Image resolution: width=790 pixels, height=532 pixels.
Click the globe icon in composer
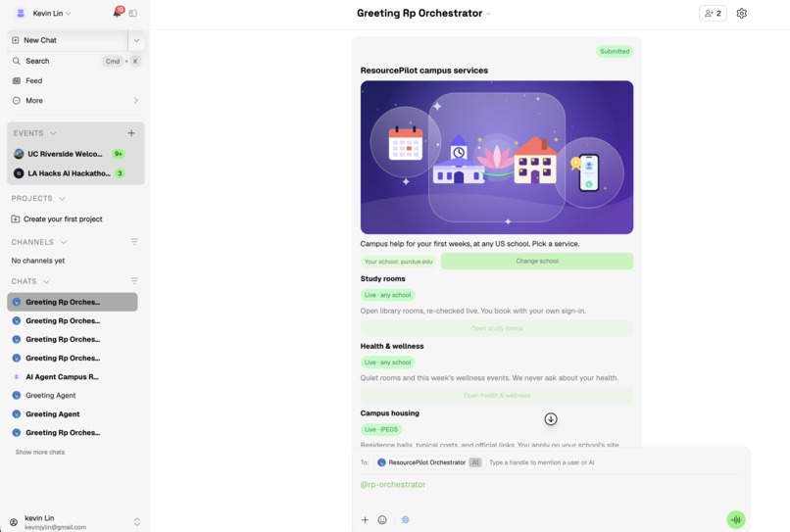[x=405, y=519]
